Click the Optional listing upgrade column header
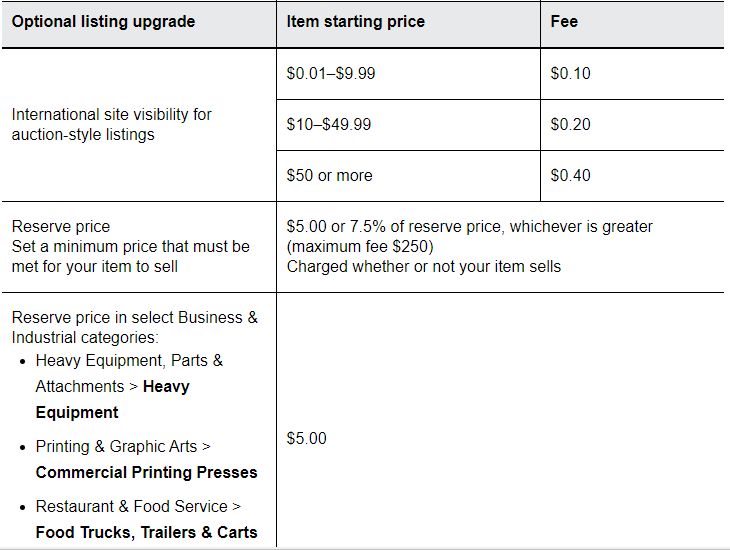The height and width of the screenshot is (550, 730). point(103,21)
